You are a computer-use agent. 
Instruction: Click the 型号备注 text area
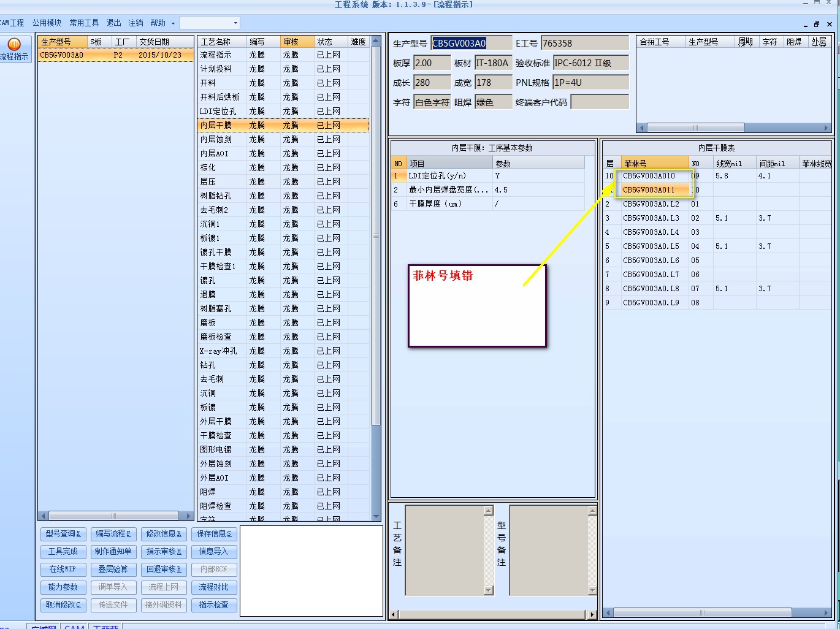tap(549, 551)
